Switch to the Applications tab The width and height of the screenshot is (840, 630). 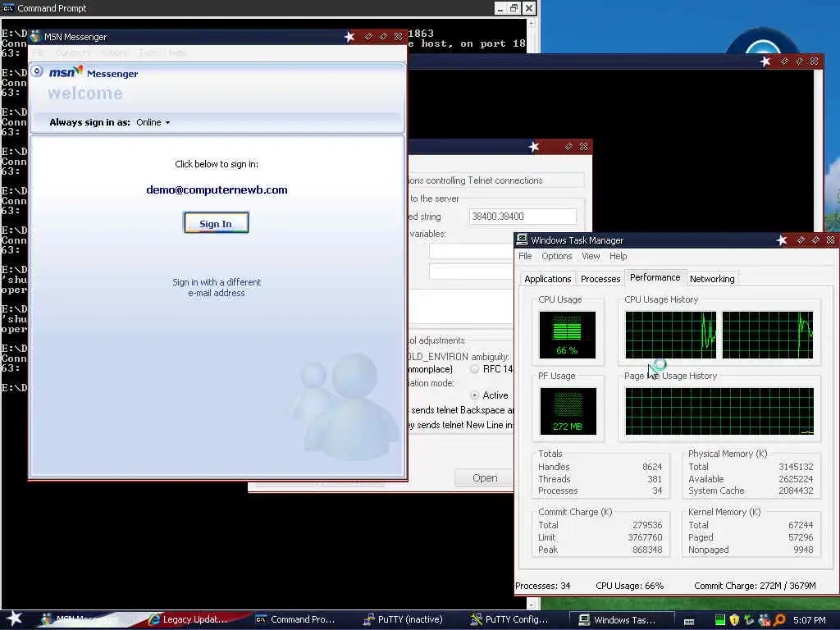(x=547, y=279)
